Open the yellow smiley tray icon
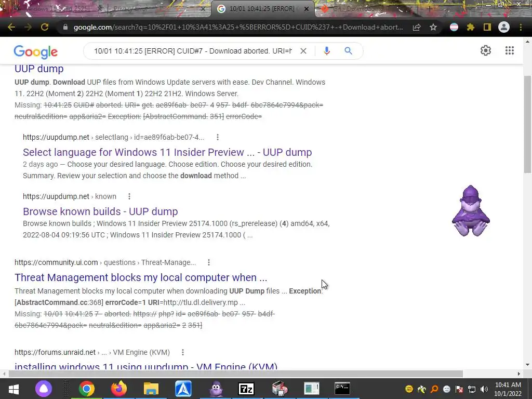The image size is (532, 399). click(x=409, y=389)
